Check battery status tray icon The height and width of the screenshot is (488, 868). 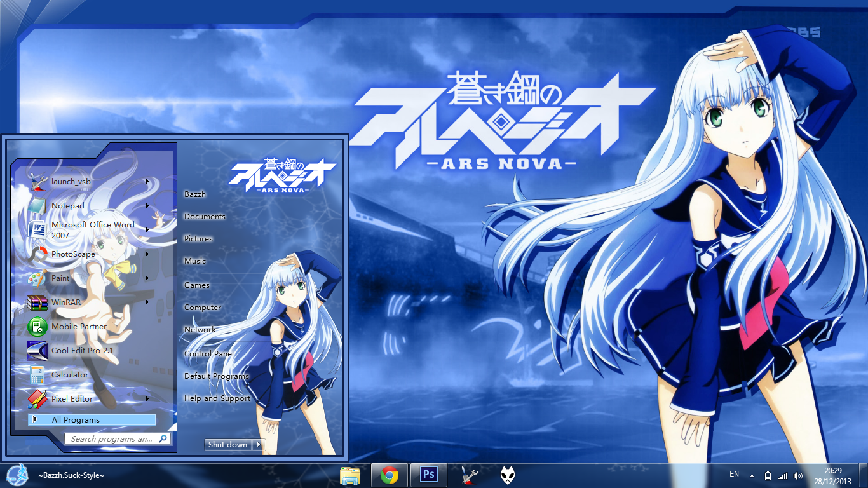coord(768,476)
